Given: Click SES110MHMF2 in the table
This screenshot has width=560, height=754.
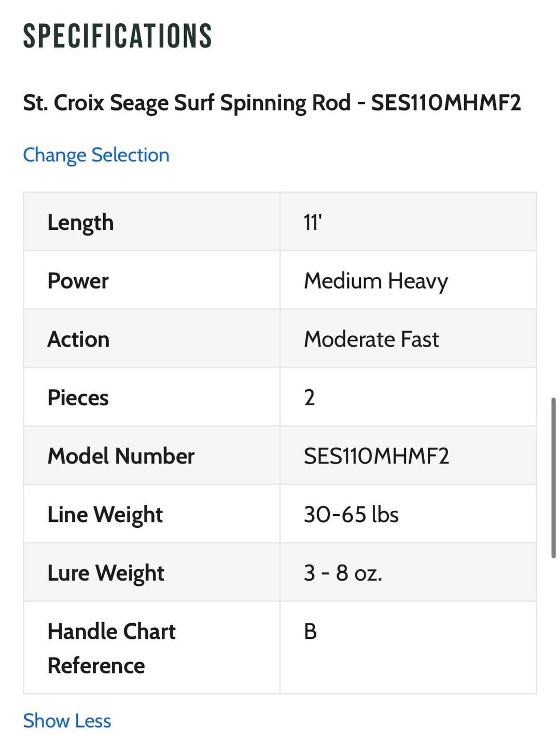Looking at the screenshot, I should pos(376,456).
